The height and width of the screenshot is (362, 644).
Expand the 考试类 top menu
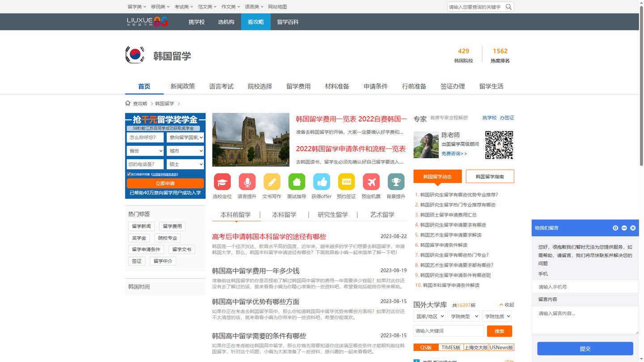pyautogui.click(x=184, y=7)
